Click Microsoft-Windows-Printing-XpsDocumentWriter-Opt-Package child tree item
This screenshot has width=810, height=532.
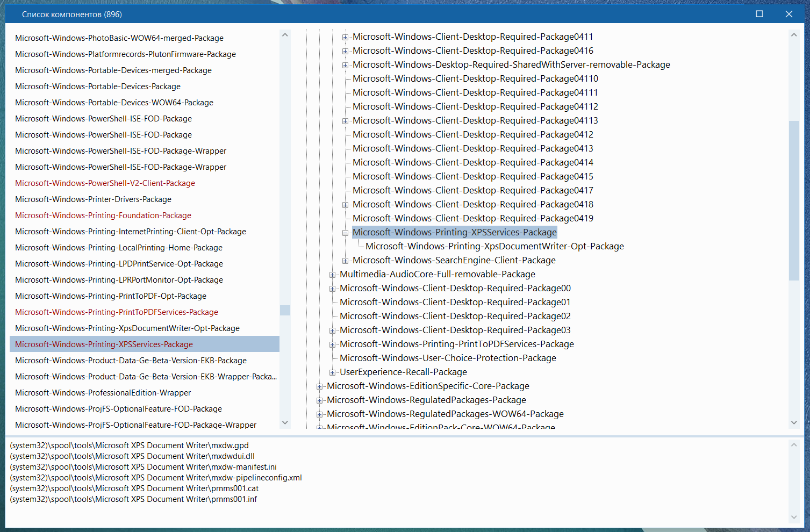point(494,247)
